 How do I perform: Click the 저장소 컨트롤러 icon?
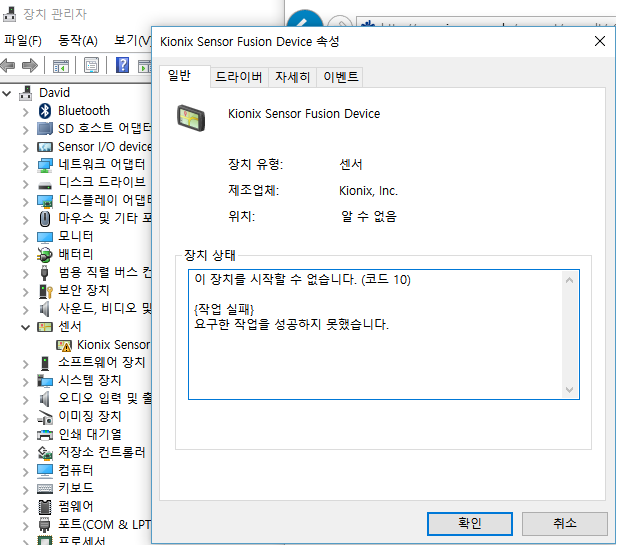(x=45, y=453)
